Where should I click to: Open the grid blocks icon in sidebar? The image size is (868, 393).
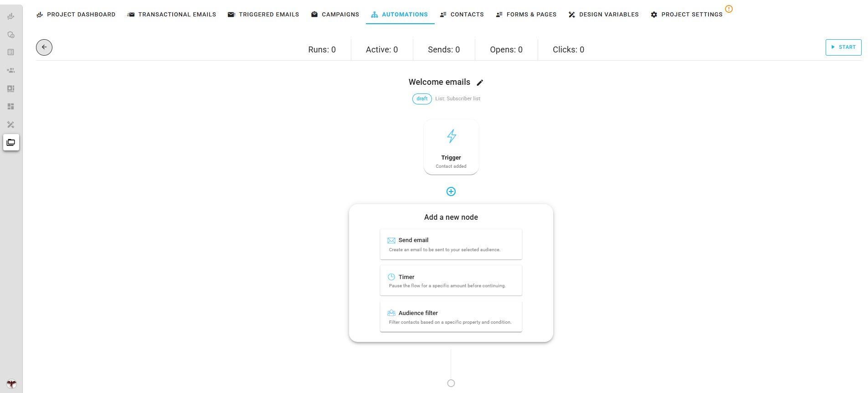click(x=11, y=106)
